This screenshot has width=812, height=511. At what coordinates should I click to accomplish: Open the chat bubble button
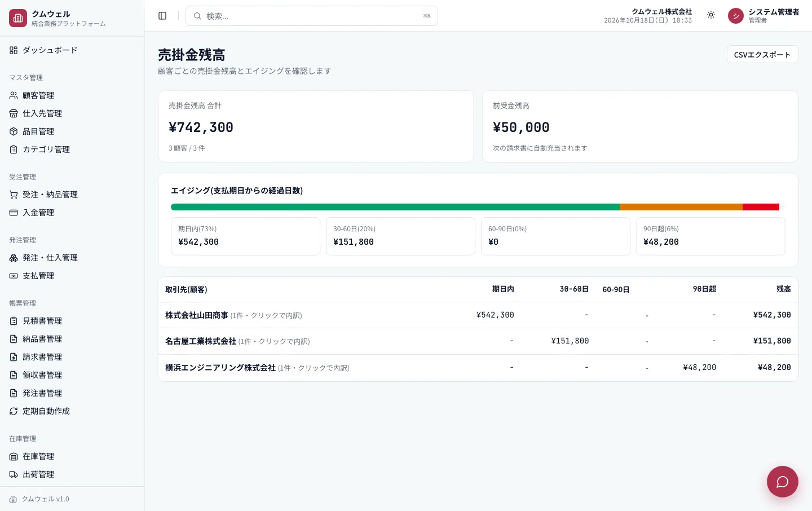(782, 482)
